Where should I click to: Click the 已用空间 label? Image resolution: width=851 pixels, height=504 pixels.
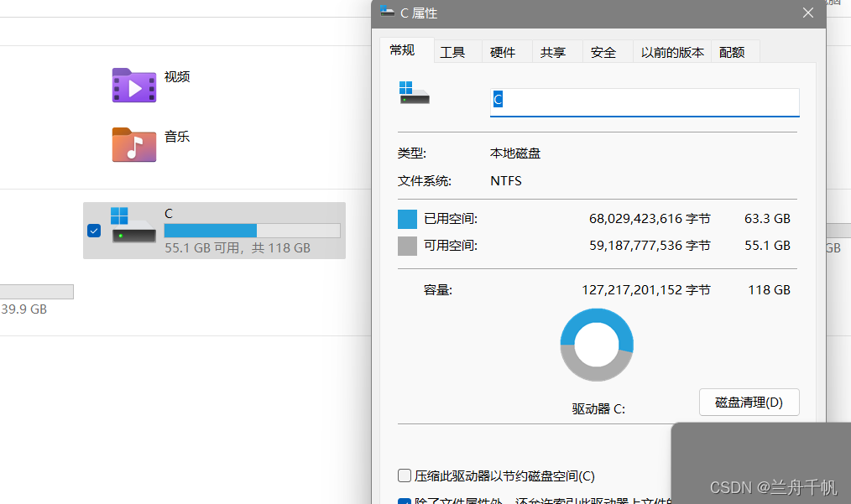(451, 219)
